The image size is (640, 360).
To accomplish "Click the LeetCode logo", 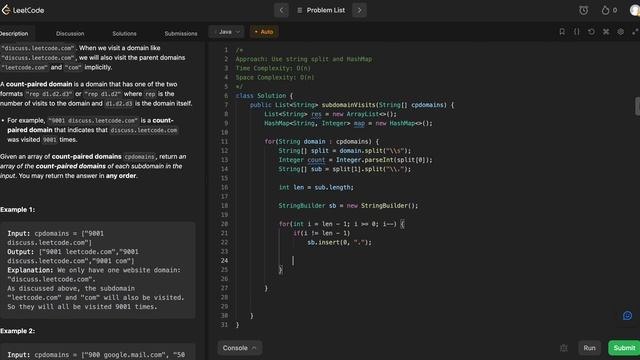I will (x=23, y=10).
